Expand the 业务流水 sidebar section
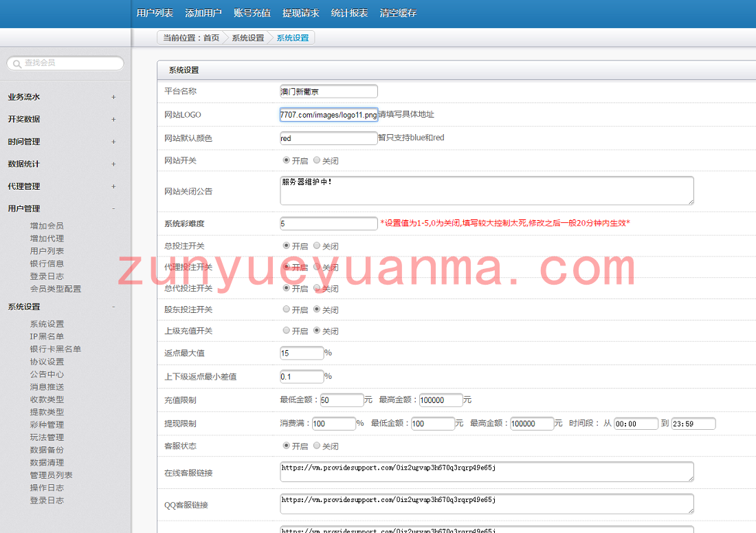 click(x=113, y=97)
